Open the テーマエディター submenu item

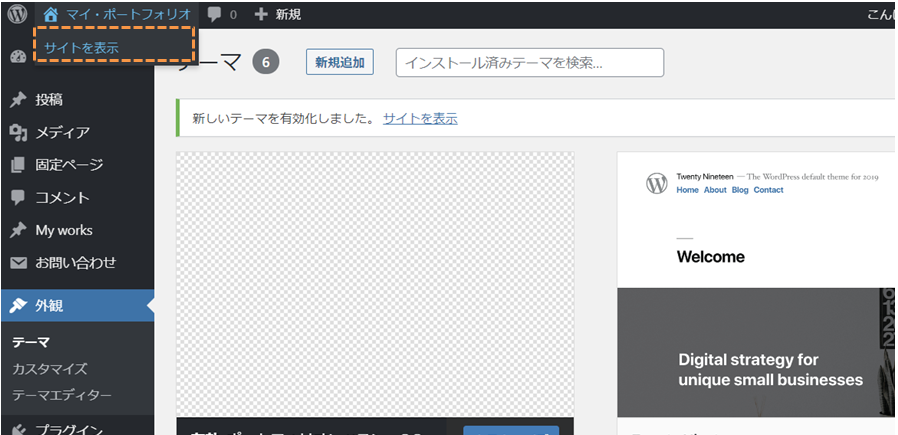(62, 396)
